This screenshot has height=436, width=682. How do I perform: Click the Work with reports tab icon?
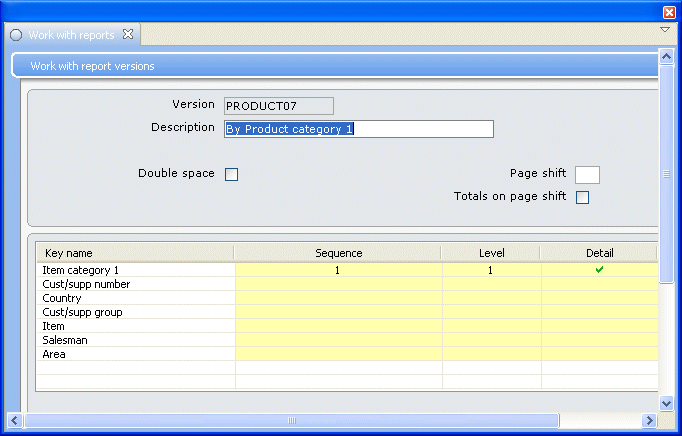coord(16,35)
